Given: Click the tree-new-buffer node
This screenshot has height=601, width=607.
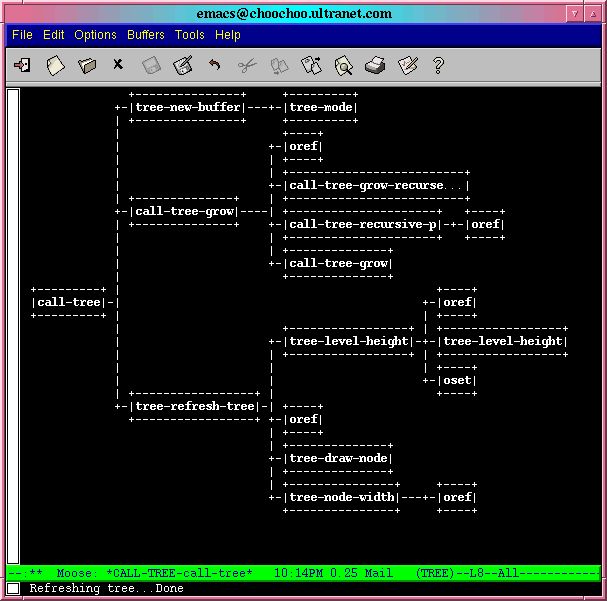Looking at the screenshot, I should click(187, 107).
